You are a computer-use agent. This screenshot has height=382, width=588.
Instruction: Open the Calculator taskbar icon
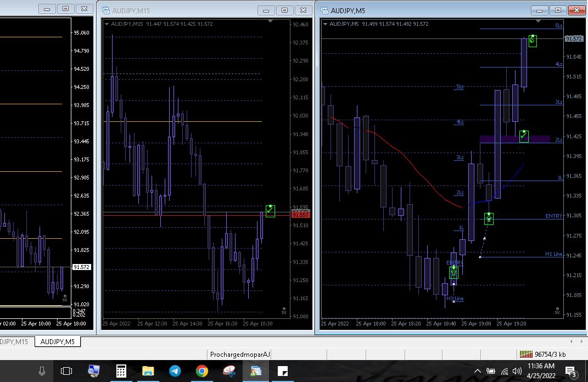[121, 371]
